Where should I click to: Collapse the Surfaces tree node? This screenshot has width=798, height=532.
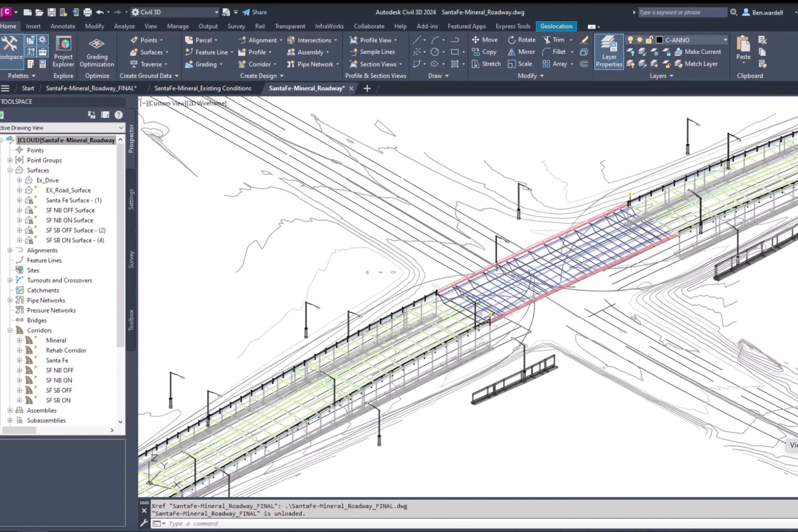(10, 170)
